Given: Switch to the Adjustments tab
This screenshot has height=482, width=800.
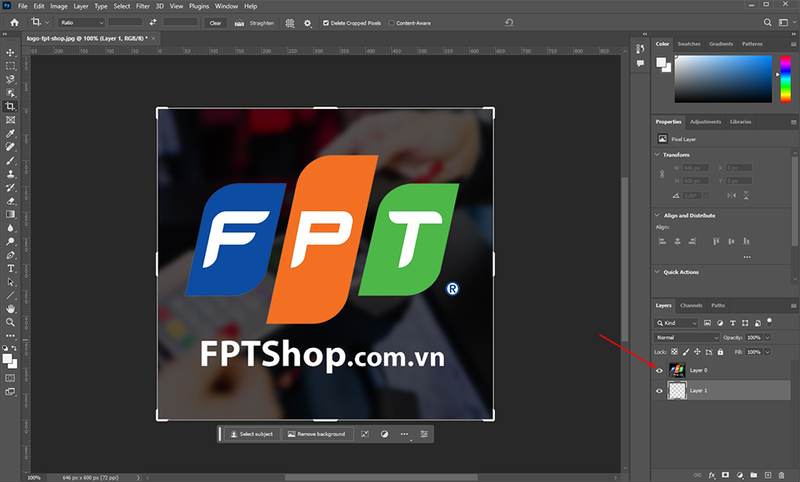Looking at the screenshot, I should click(706, 122).
